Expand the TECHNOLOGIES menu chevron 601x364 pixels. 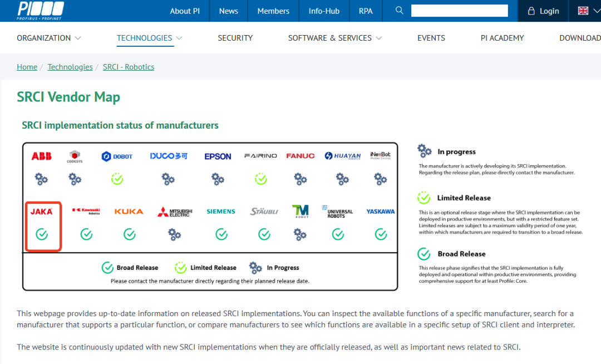(179, 38)
